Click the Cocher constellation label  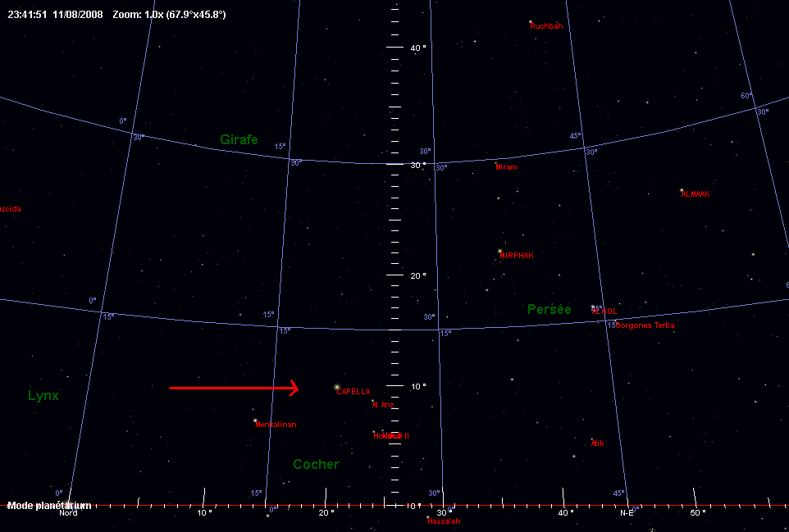point(316,465)
